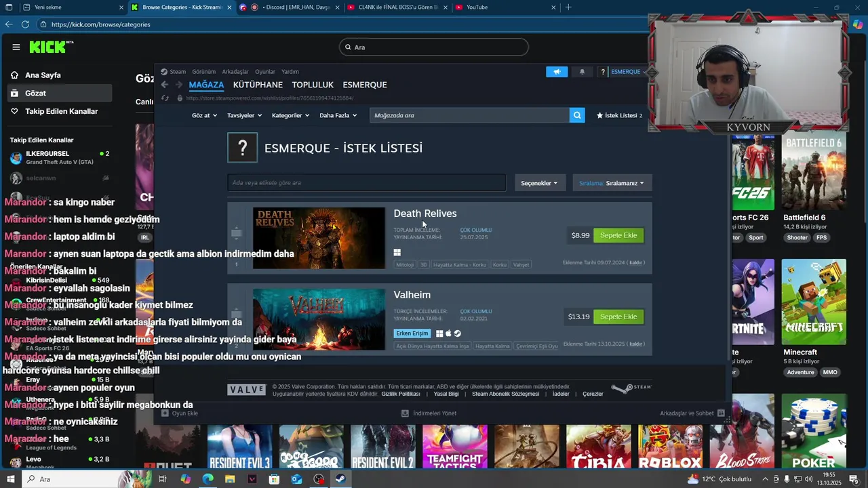Viewport: 868px width, 488px height.
Task: Expand the Kategoriler dropdown
Action: pyautogui.click(x=290, y=115)
